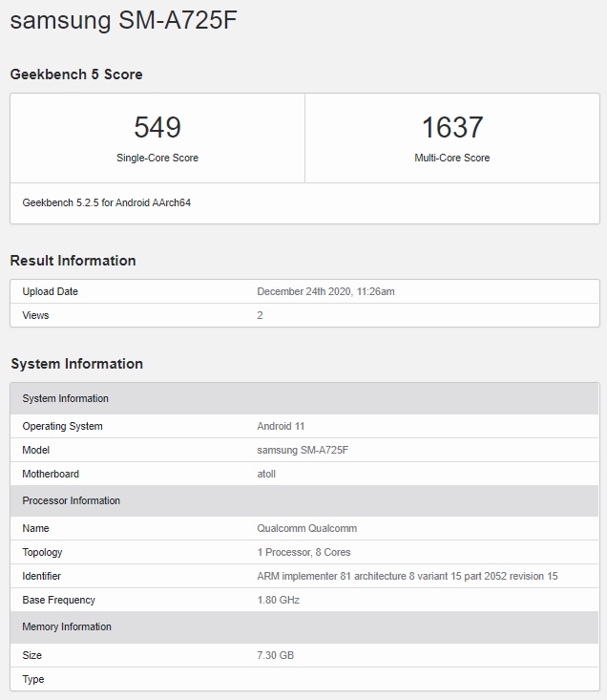Click the Views count value 2
Screen dimensions: 607x700
[261, 315]
